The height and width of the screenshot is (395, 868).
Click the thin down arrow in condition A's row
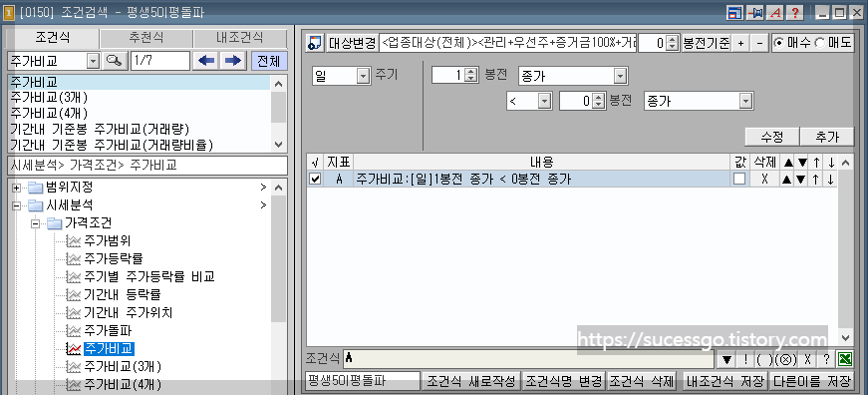(x=831, y=179)
